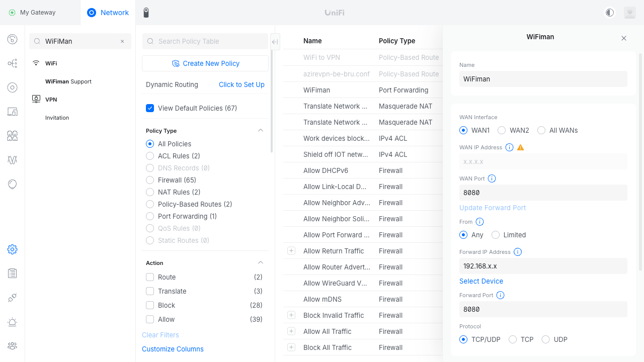Select ACL Rules policy type
The width and height of the screenshot is (644, 362).
click(150, 156)
